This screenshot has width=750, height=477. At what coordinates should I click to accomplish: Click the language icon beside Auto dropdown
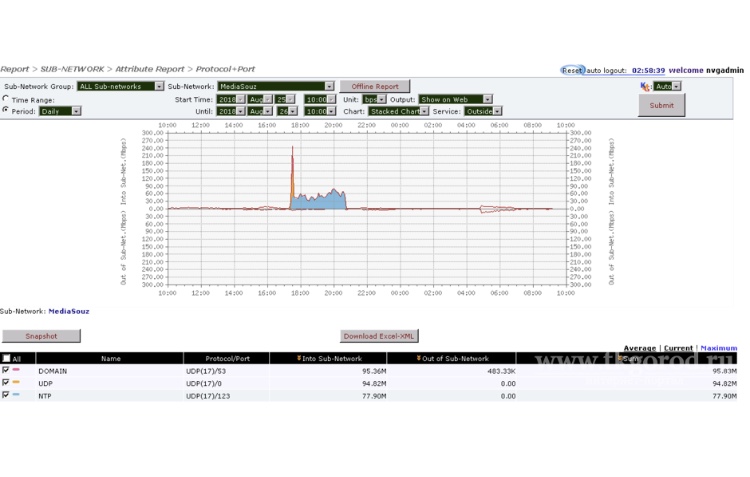(x=647, y=87)
